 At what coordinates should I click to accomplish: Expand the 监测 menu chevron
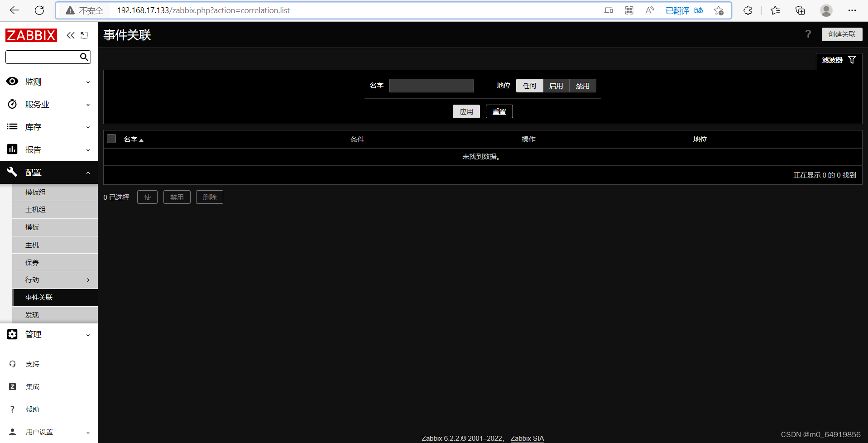point(88,82)
